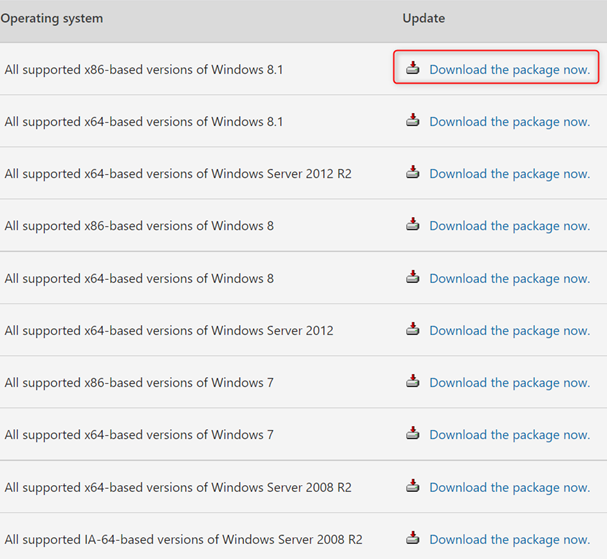Image resolution: width=607 pixels, height=559 pixels.
Task: Open 'Download the package now' for x86 Windows 8.1
Action: (x=509, y=70)
